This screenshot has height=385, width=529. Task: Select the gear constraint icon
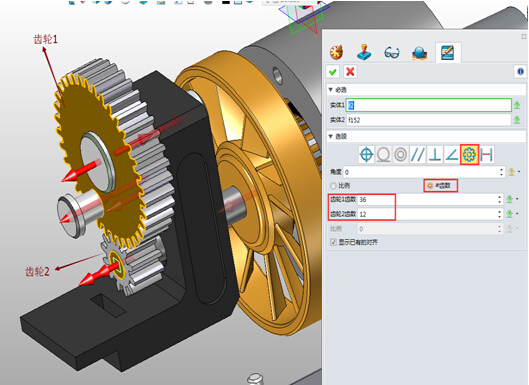click(469, 155)
